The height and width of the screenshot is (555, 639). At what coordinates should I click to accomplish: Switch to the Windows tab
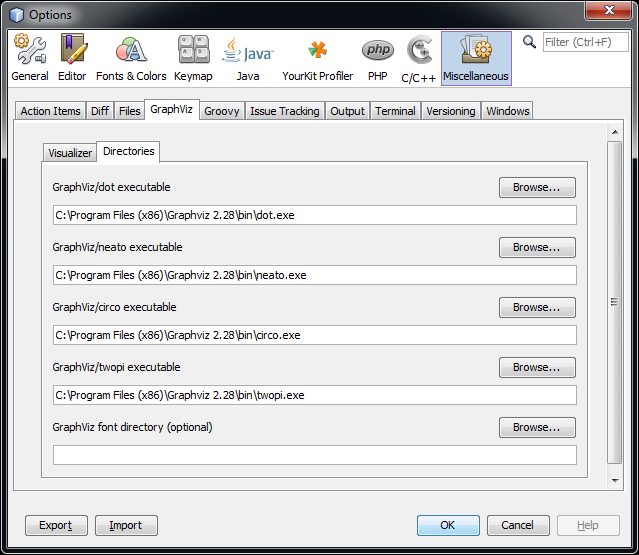tap(507, 111)
